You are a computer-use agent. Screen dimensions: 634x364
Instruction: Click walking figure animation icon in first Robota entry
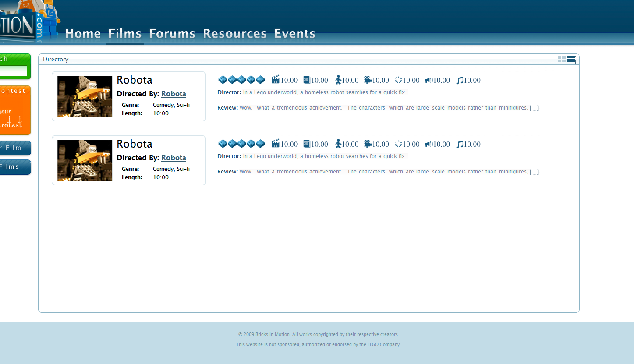pos(338,80)
